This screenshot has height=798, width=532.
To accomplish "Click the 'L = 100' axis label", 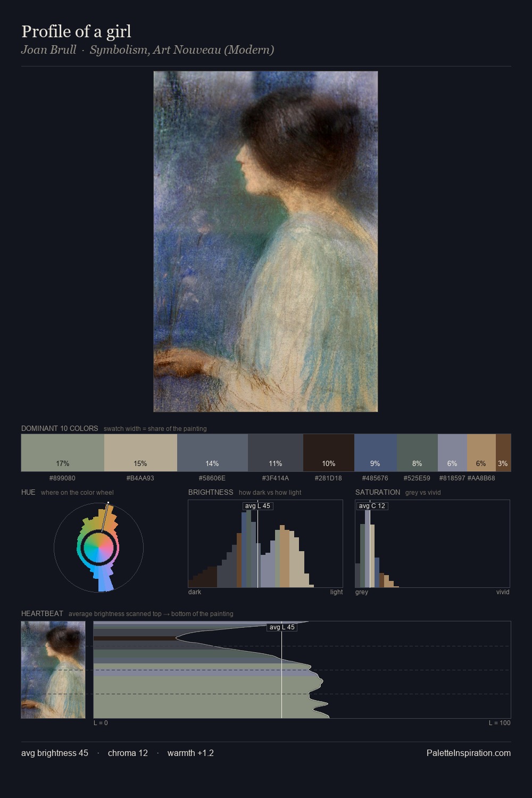I will pyautogui.click(x=500, y=723).
